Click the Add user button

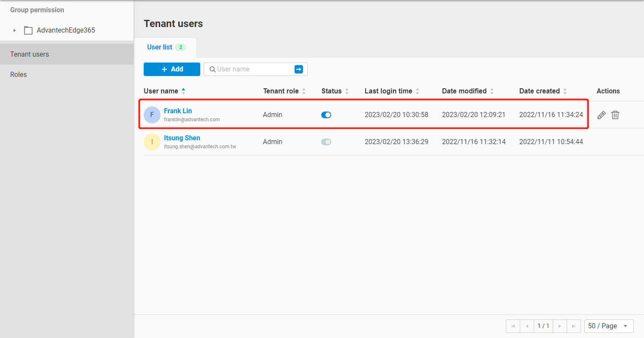(172, 69)
